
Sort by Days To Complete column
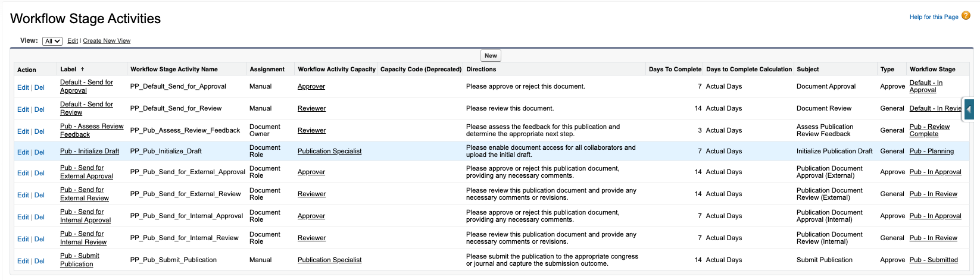675,69
